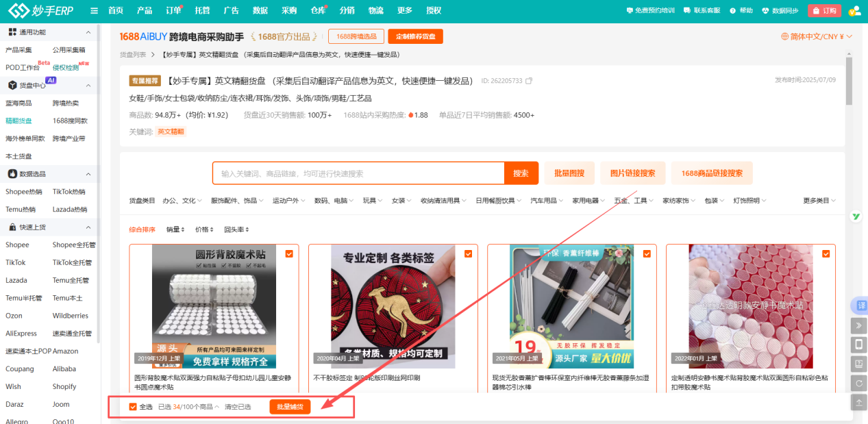The image size is (868, 424).
Task: Collapse the 通用功能 sidebar section
Action: click(88, 32)
